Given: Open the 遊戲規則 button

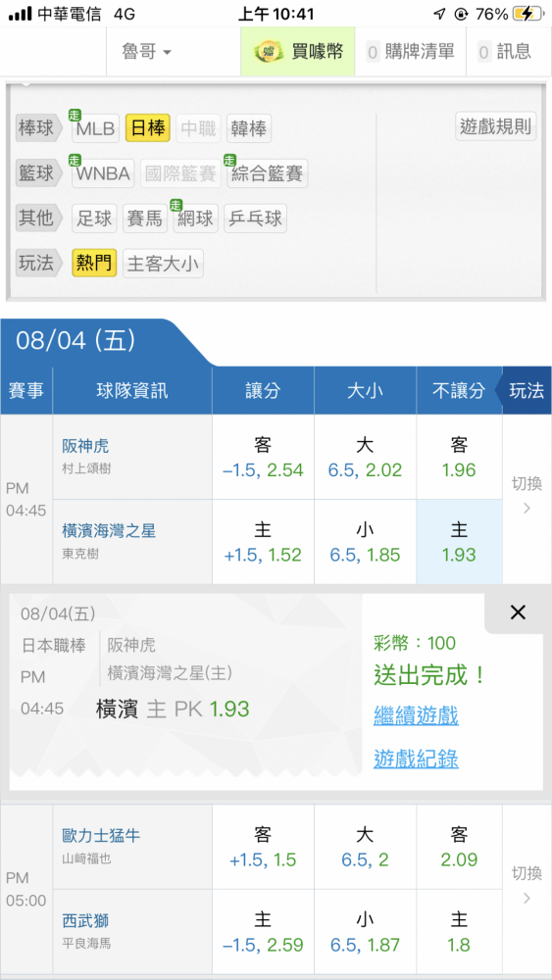Looking at the screenshot, I should coord(496,126).
